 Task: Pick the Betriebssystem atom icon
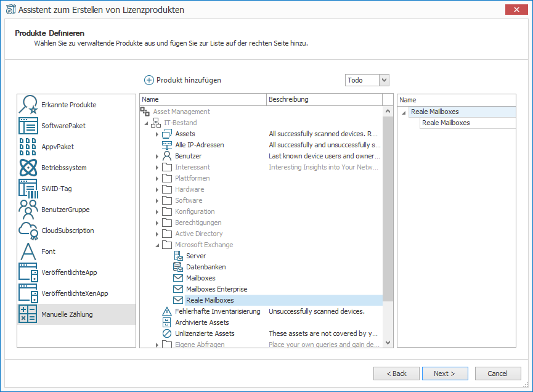click(28, 168)
